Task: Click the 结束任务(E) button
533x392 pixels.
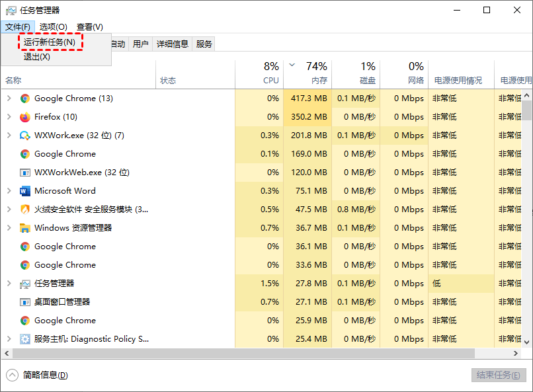Action: (499, 375)
